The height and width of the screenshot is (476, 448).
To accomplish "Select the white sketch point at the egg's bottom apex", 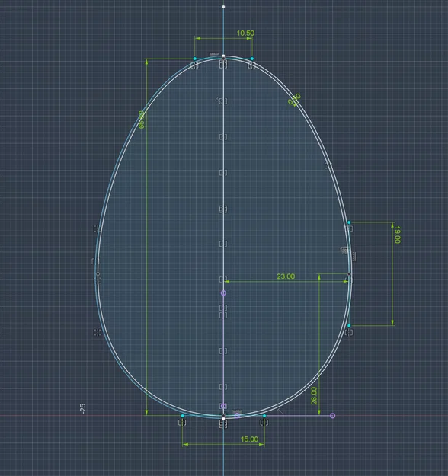I will (x=223, y=418).
